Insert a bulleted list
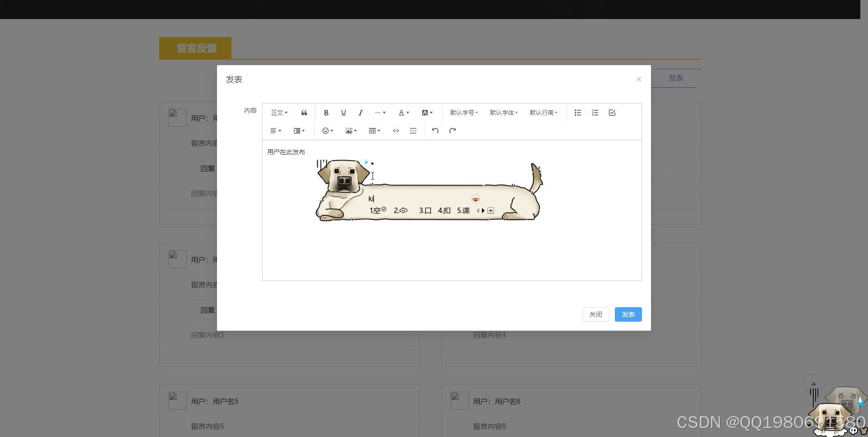This screenshot has width=868, height=437. [x=578, y=113]
